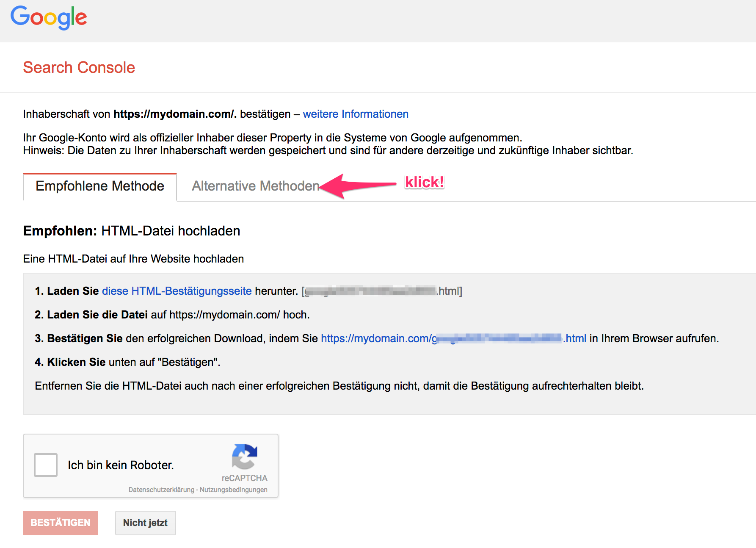Click the Search Console title
This screenshot has height=548, width=756.
(x=79, y=67)
